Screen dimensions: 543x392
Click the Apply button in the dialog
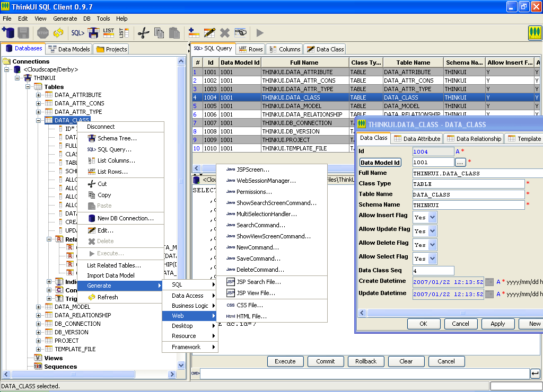pos(497,324)
